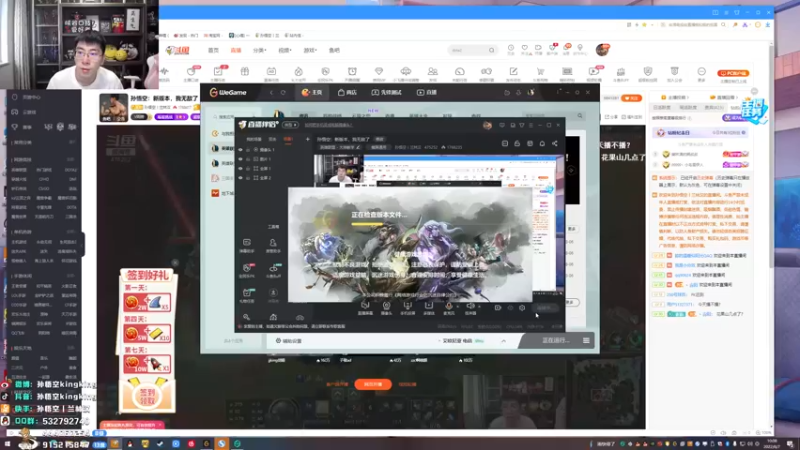800x450 pixels.
Task: Open the danmaku assistant tool icon
Action: pos(247,244)
